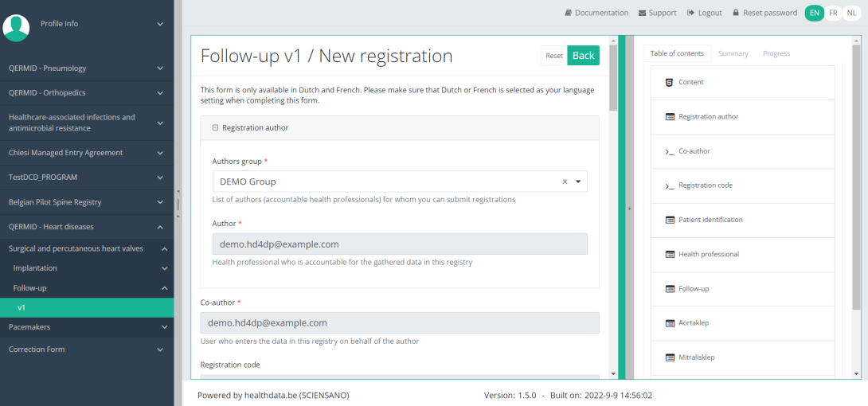Click the Content HTML5 icon in table of contents

669,82
